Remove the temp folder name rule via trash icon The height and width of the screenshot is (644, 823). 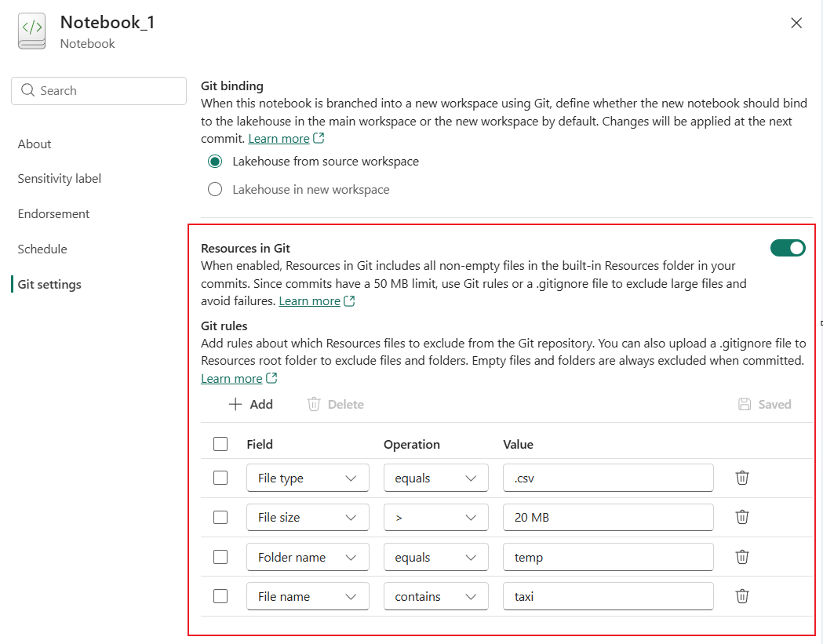(x=742, y=557)
